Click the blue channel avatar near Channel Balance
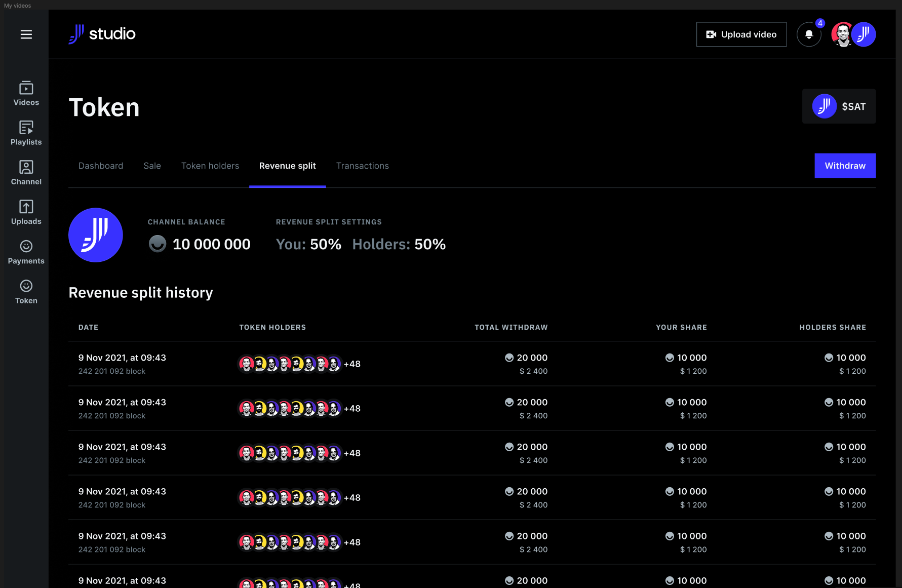 95,234
